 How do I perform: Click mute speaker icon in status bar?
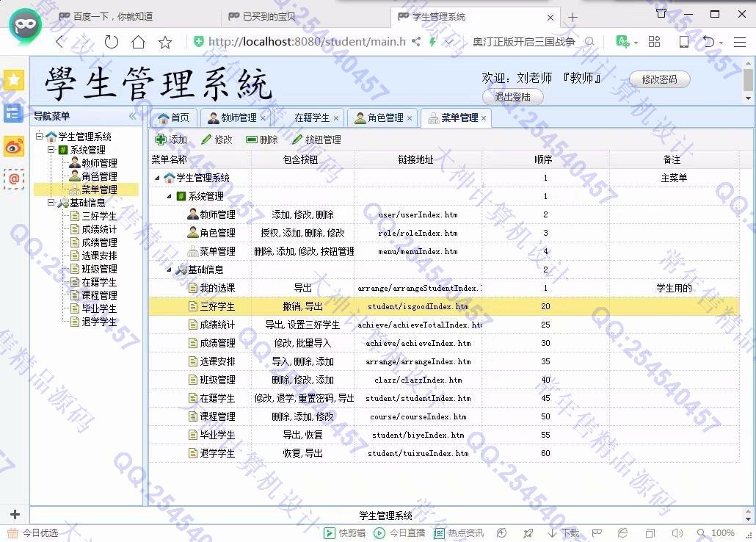(x=677, y=533)
